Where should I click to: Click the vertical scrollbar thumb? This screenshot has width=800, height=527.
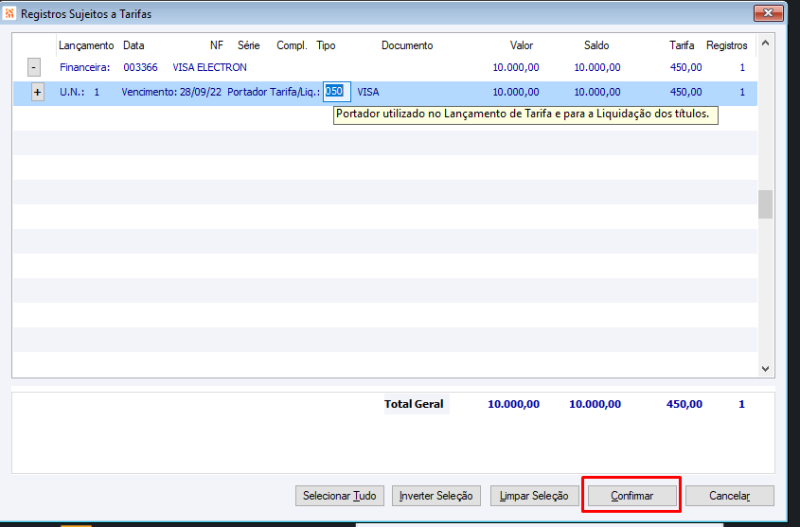click(x=765, y=204)
